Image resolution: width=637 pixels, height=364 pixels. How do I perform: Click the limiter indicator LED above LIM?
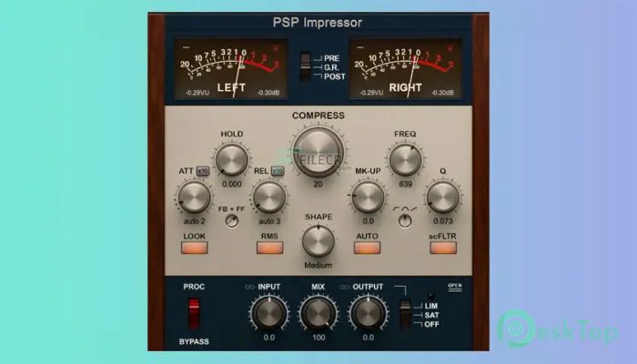[431, 296]
